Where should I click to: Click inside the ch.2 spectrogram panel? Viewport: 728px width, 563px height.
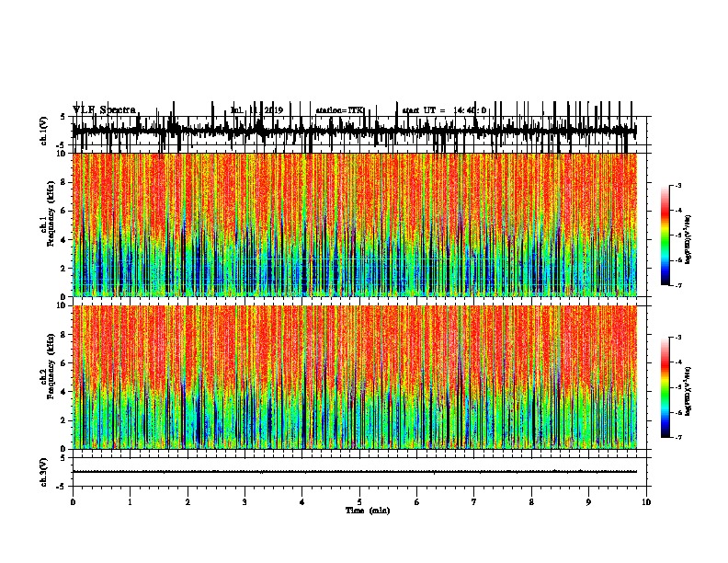coord(355,377)
